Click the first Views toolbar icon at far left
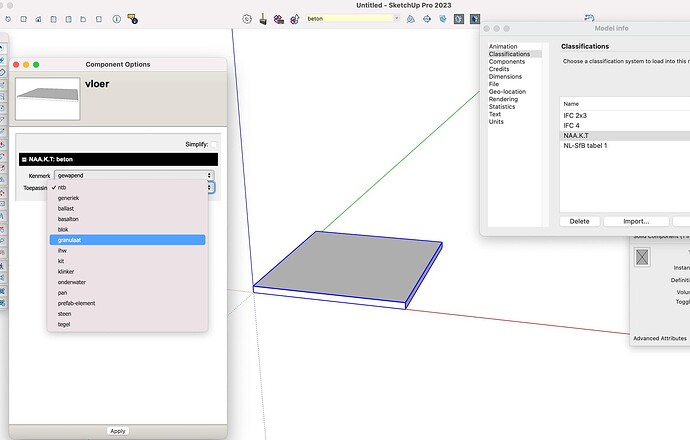 pyautogui.click(x=8, y=19)
